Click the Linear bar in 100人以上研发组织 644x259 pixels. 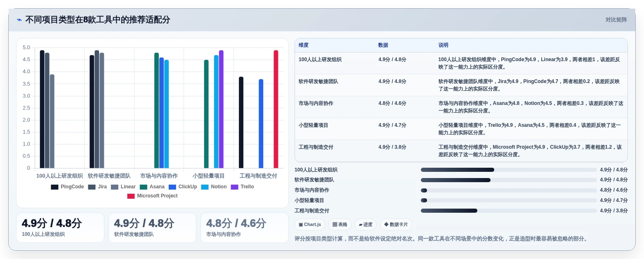coord(52,121)
